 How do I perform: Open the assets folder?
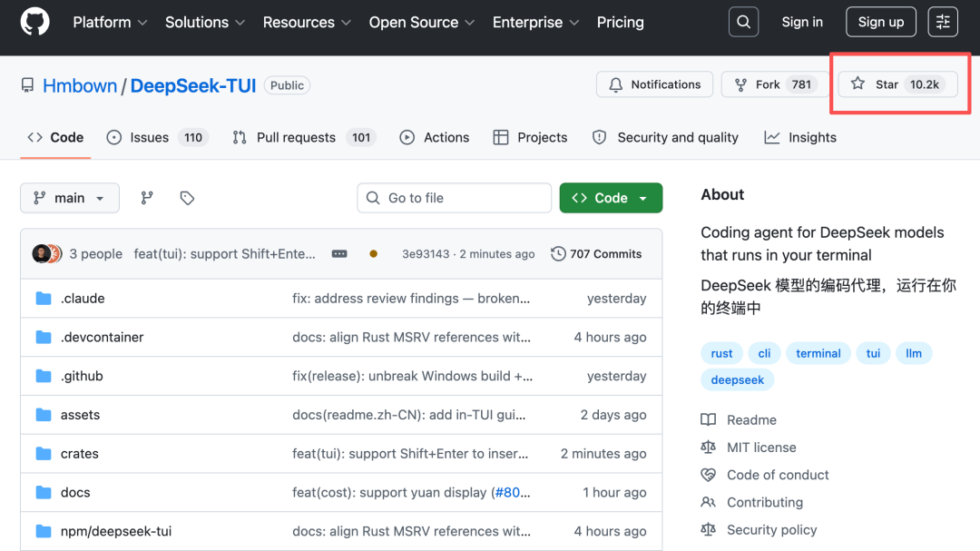80,415
